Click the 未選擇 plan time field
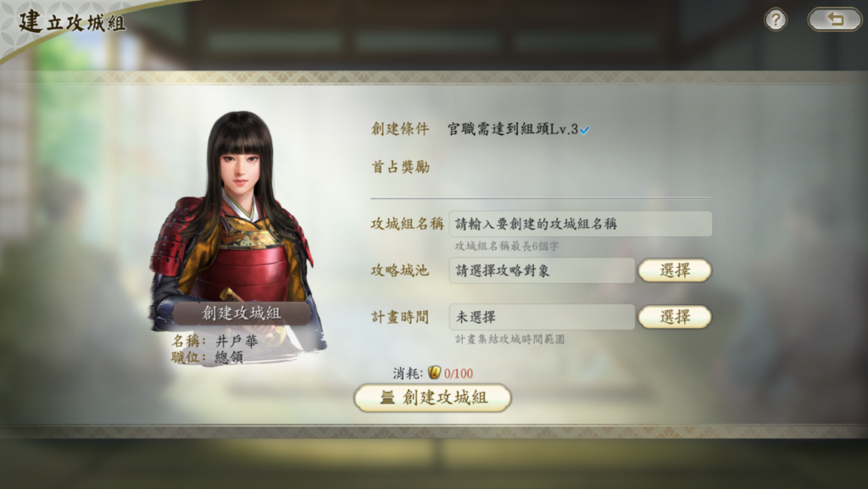Screen dimensions: 868x489 point(542,317)
